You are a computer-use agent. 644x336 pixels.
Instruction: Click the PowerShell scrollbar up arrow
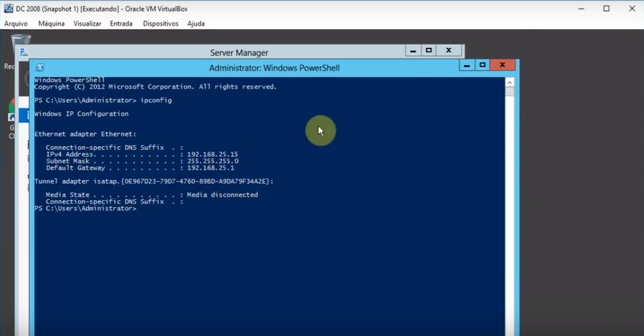[509, 82]
